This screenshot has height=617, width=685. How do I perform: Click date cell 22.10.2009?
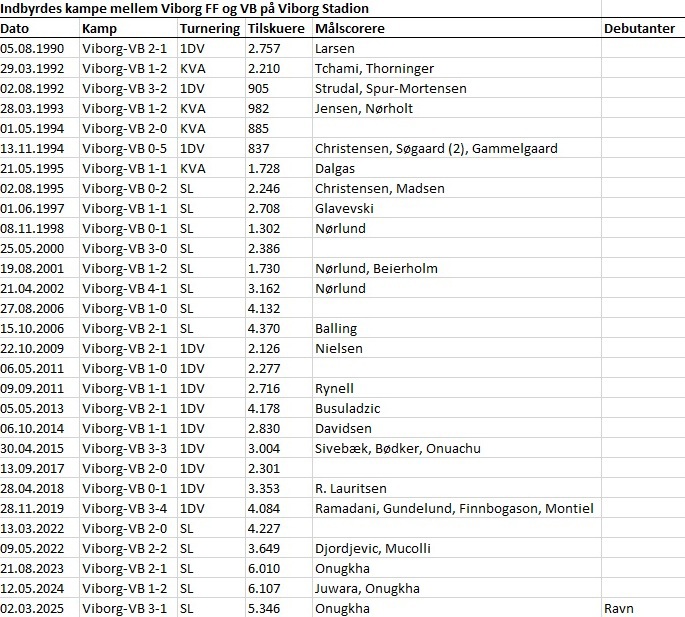(x=32, y=348)
